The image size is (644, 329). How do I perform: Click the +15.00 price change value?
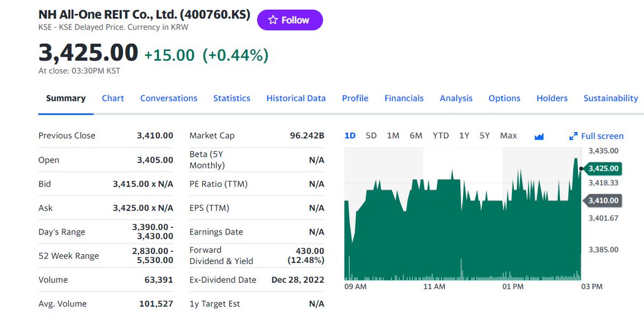tap(169, 55)
